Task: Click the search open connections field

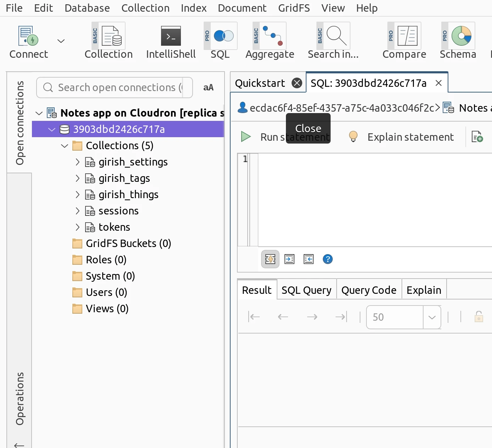Action: pos(114,88)
